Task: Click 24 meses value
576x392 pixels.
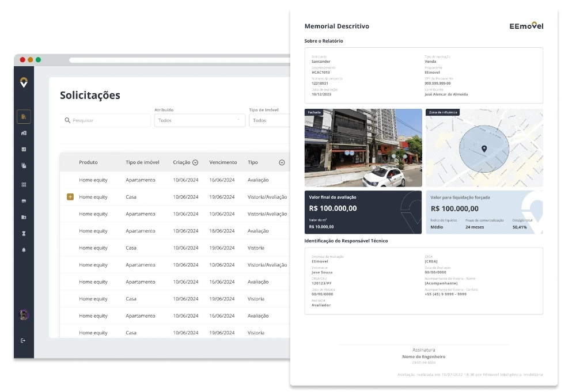Action: click(x=475, y=227)
